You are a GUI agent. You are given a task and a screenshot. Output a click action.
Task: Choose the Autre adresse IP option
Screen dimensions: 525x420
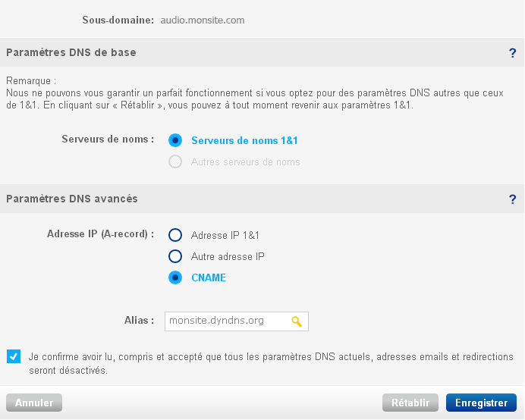pyautogui.click(x=175, y=256)
